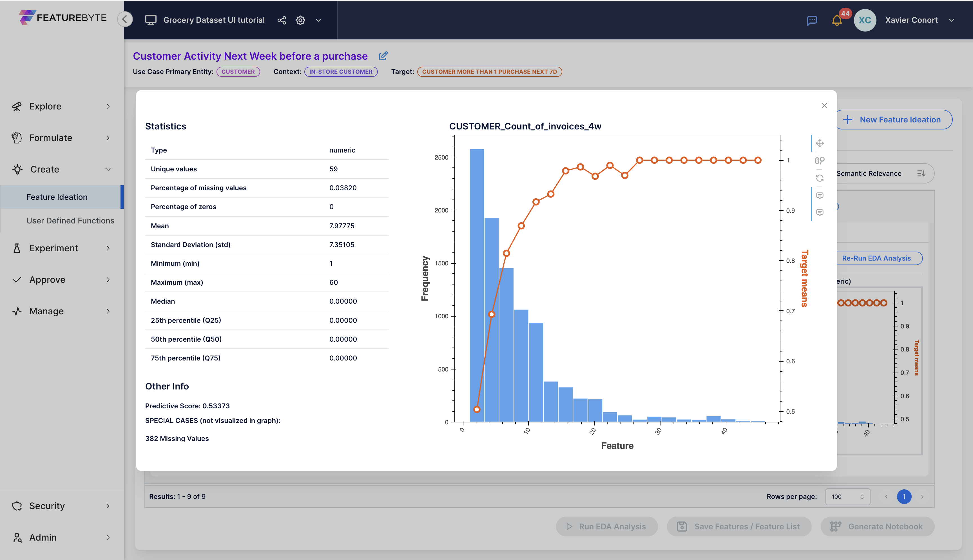
Task: Click the Percentage of missing values 0.03820
Action: (x=343, y=188)
